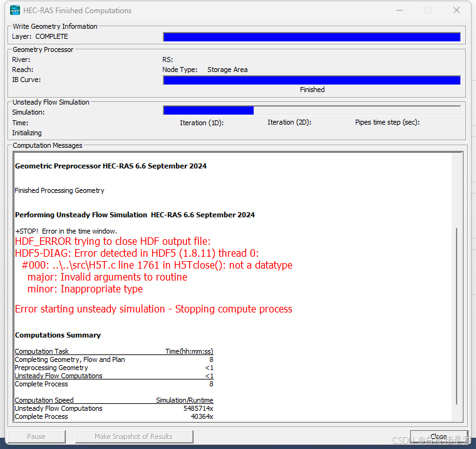The height and width of the screenshot is (449, 476).
Task: Click 'Computation Task' column header
Action: click(x=41, y=351)
